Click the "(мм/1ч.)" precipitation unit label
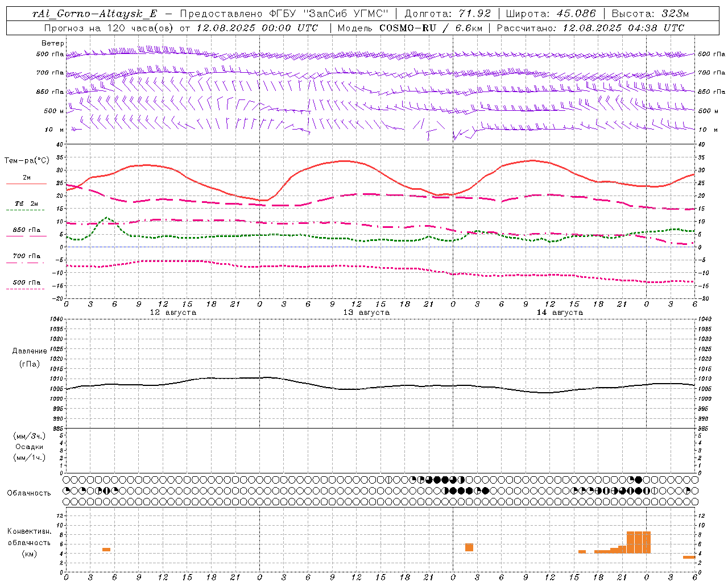 pos(30,458)
